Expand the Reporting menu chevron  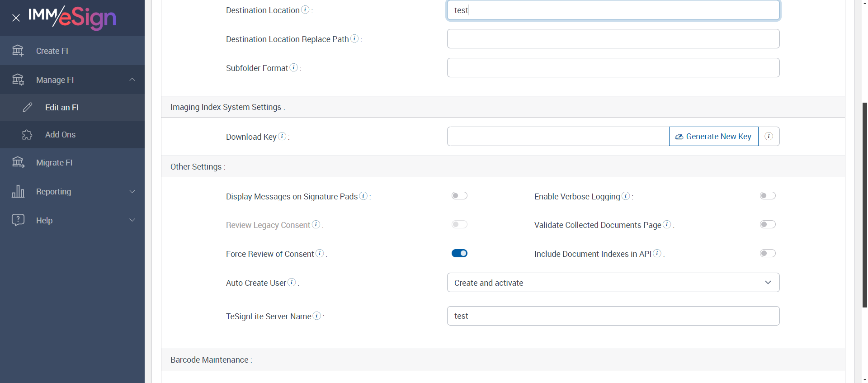click(132, 191)
